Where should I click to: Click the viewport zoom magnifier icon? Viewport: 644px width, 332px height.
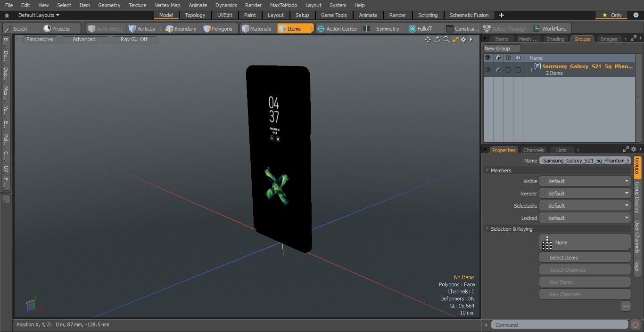tap(446, 40)
